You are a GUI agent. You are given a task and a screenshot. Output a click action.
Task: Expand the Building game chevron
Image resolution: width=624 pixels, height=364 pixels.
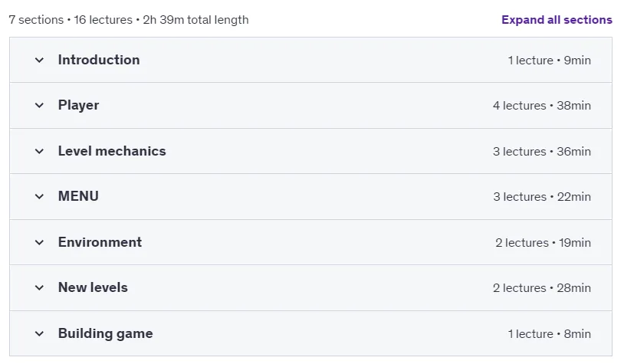point(39,333)
